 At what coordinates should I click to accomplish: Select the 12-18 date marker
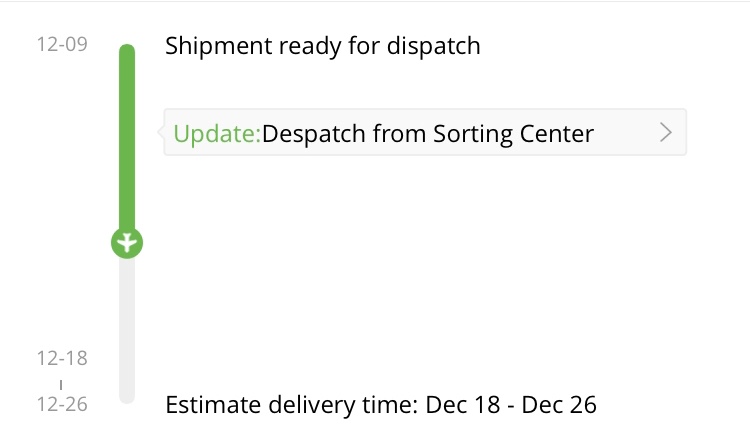[x=62, y=358]
